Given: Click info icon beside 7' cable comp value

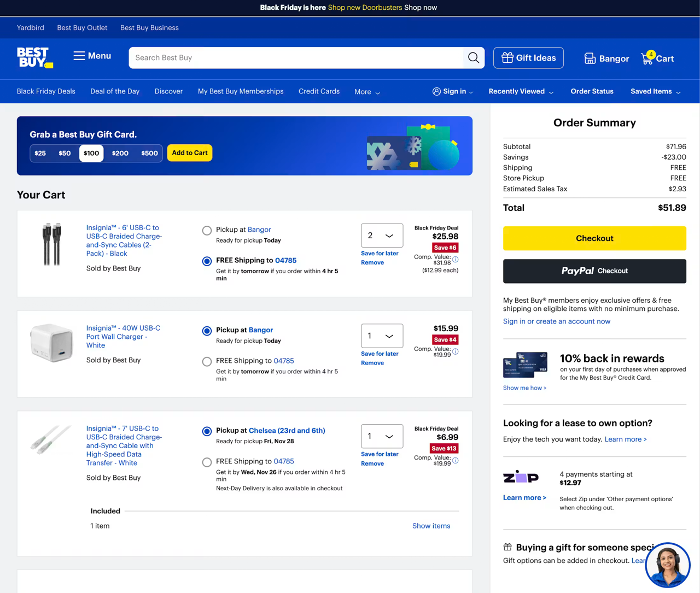Looking at the screenshot, I should [x=456, y=460].
